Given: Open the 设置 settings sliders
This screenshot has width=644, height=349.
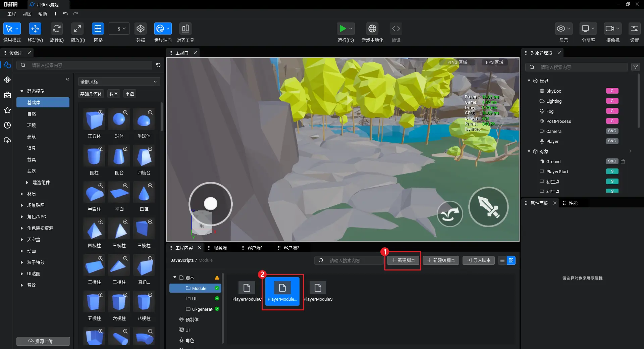Looking at the screenshot, I should point(634,29).
